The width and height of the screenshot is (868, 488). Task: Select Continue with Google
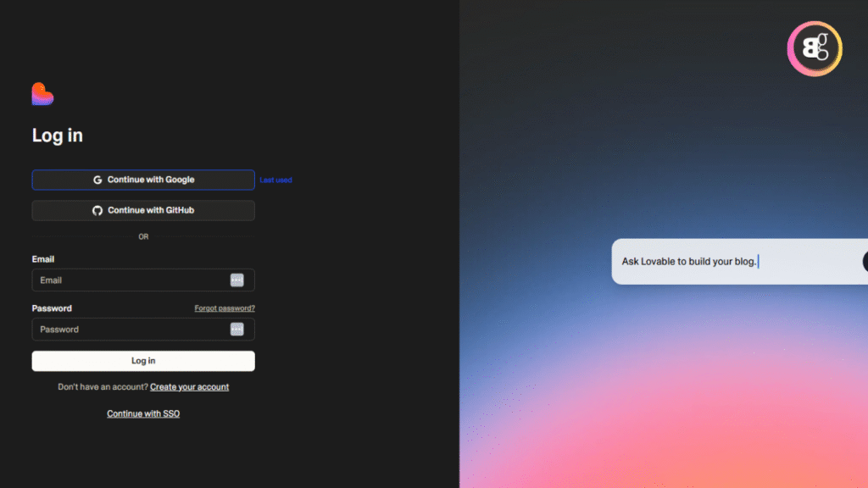[142, 180]
